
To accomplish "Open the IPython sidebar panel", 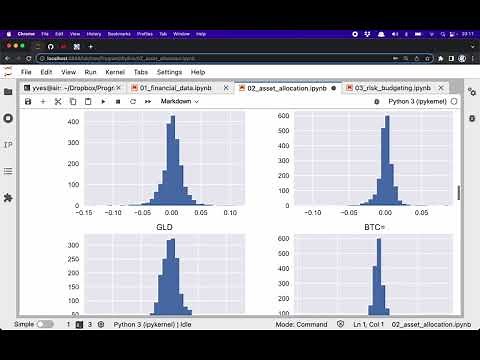I will 8,145.
